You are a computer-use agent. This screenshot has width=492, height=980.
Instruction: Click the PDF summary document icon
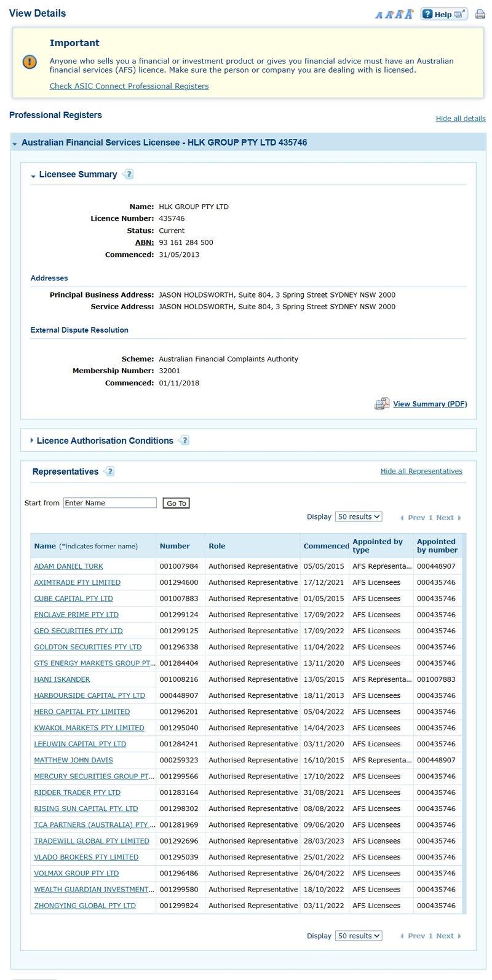[382, 404]
